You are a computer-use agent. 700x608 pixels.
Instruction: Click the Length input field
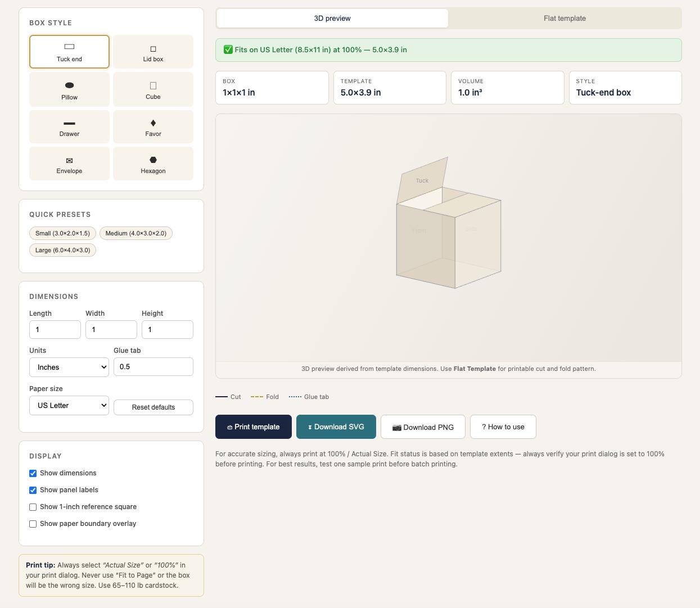[55, 330]
